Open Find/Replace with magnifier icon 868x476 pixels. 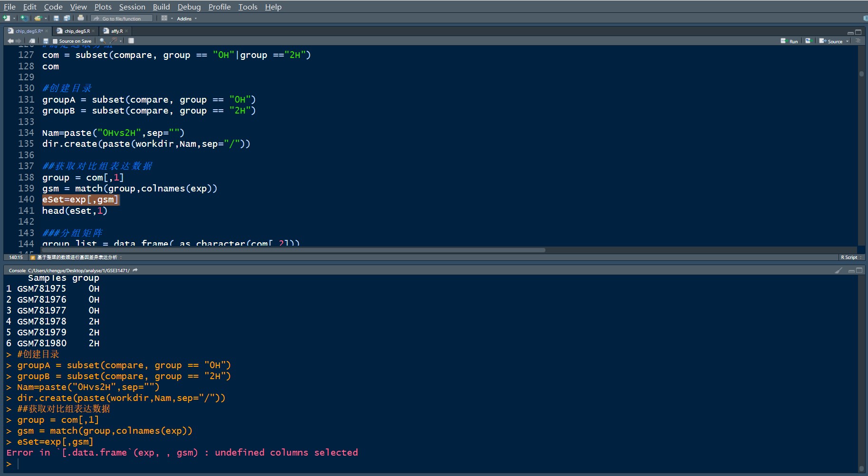pos(103,41)
